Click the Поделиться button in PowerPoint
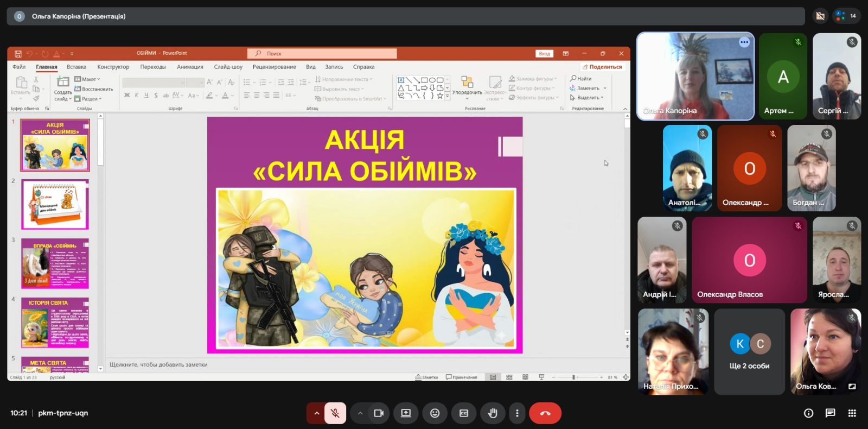This screenshot has width=868, height=429. point(602,67)
